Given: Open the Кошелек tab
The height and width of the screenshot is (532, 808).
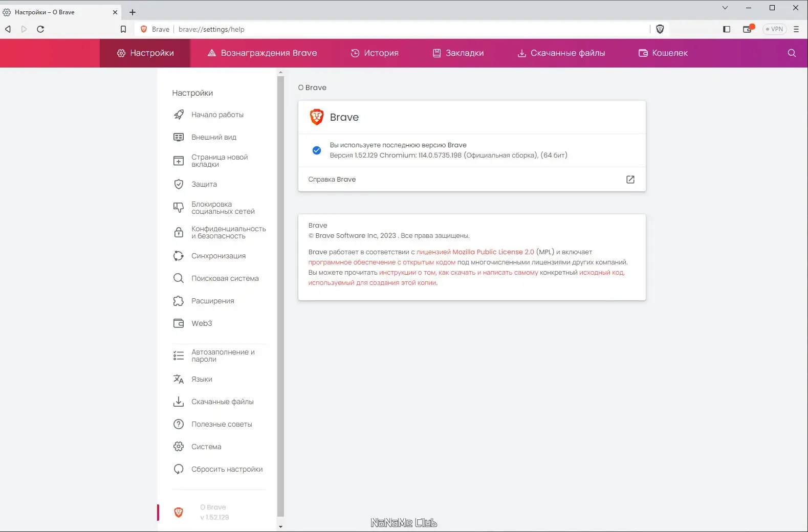Looking at the screenshot, I should coord(663,53).
